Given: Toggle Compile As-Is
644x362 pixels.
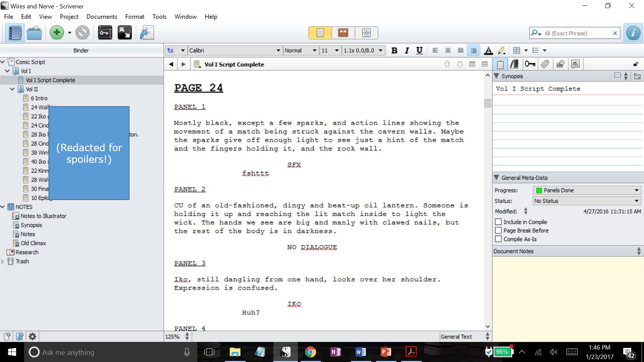Looking at the screenshot, I should point(498,239).
